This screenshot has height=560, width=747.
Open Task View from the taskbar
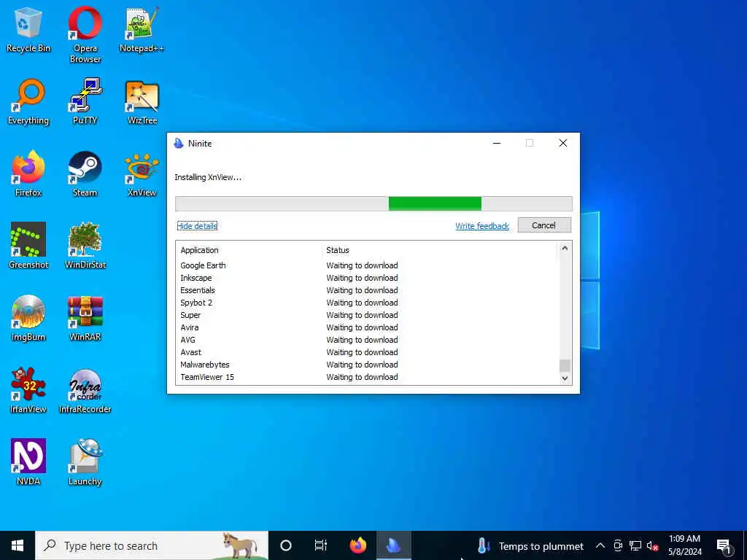(321, 545)
